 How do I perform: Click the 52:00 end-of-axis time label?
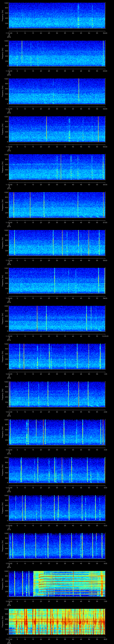point(105,33)
